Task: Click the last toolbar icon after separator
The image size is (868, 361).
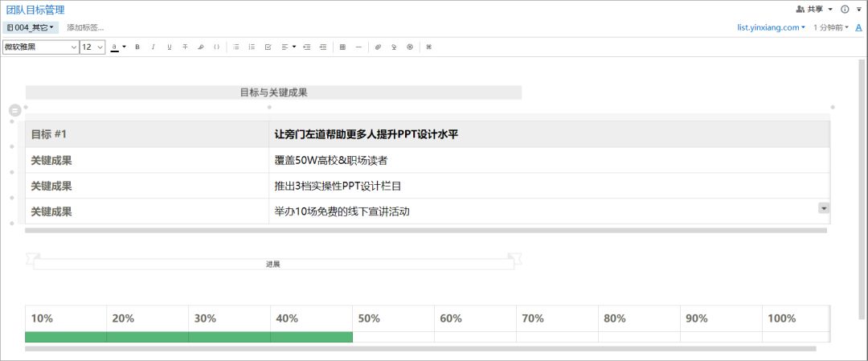Action: point(429,47)
